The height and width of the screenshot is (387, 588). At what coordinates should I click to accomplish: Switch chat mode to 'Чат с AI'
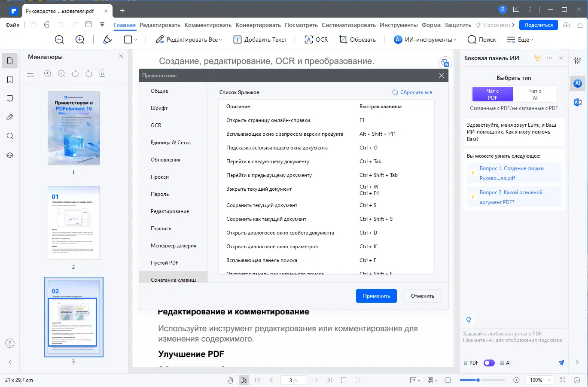tap(535, 94)
